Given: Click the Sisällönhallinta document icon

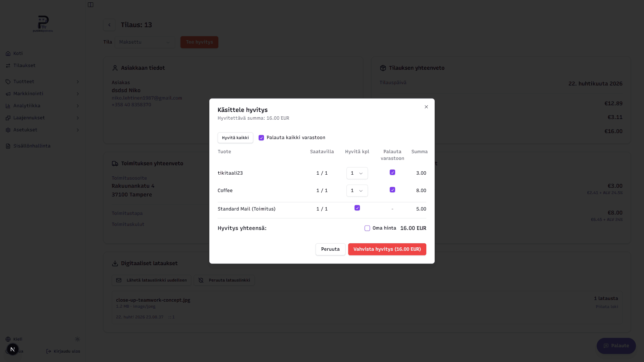Looking at the screenshot, I should 8,146.
